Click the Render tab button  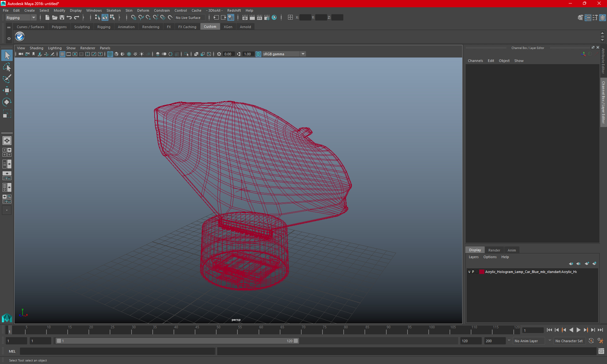pos(494,250)
